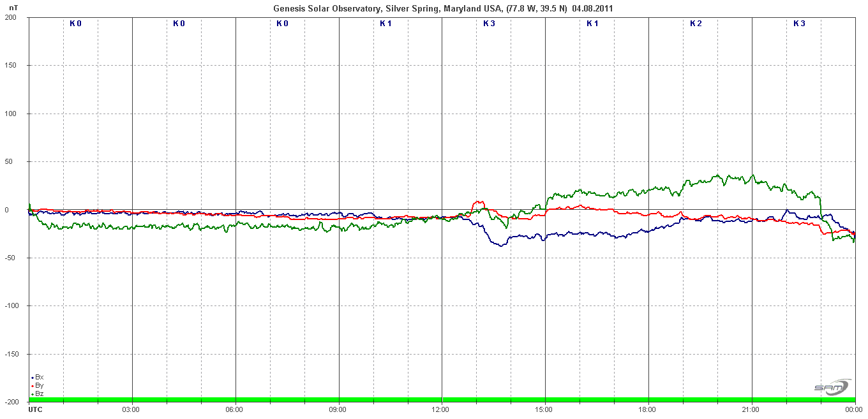Image resolution: width=868 pixels, height=419 pixels.
Task: Click the 15:00 time axis label
Action: pyautogui.click(x=544, y=409)
